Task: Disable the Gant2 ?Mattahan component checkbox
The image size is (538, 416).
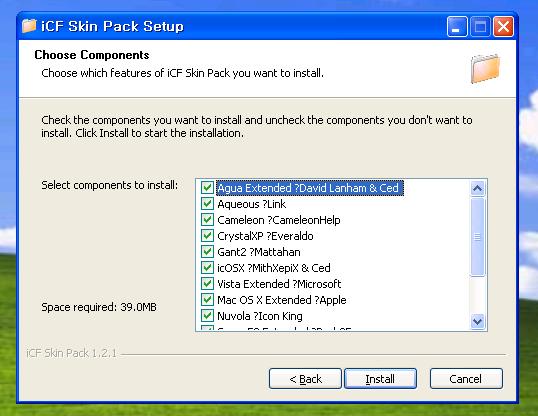Action: click(207, 252)
